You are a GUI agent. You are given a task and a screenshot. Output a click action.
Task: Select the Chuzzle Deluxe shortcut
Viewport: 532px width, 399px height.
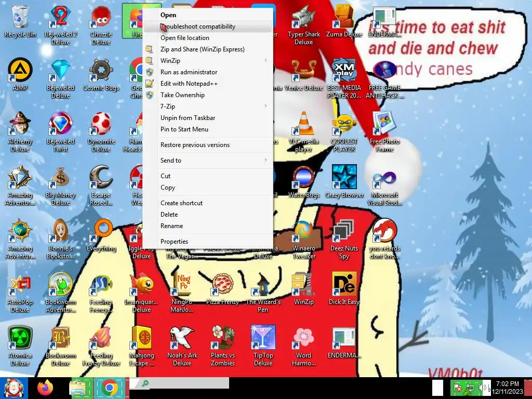tap(101, 24)
